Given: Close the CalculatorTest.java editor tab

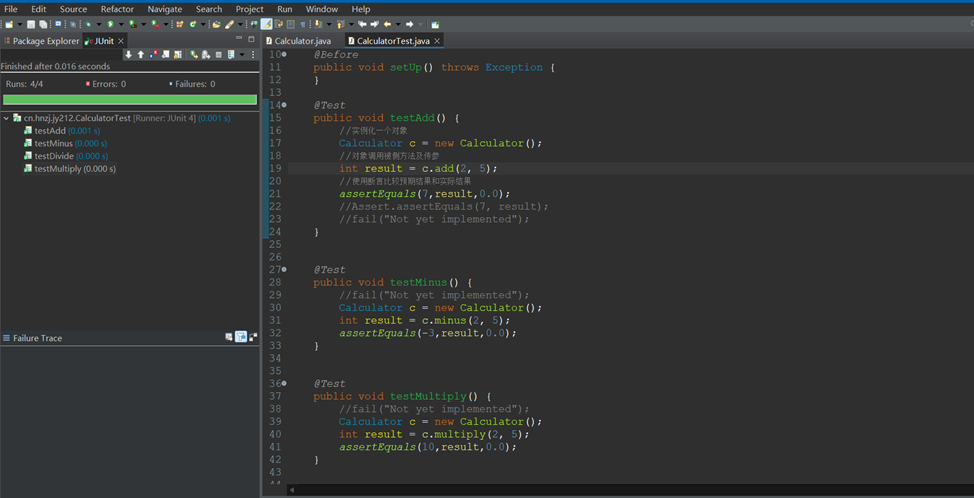Looking at the screenshot, I should pos(437,41).
